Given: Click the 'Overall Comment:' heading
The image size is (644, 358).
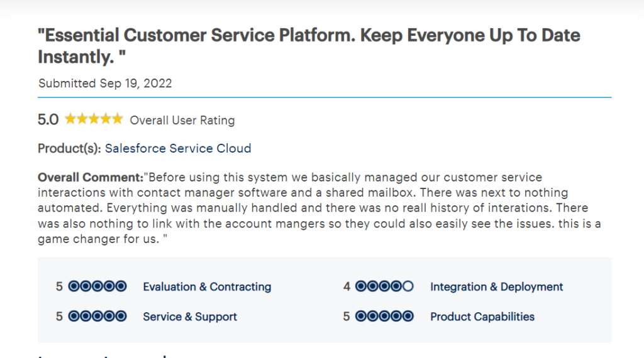Looking at the screenshot, I should click(x=91, y=177).
